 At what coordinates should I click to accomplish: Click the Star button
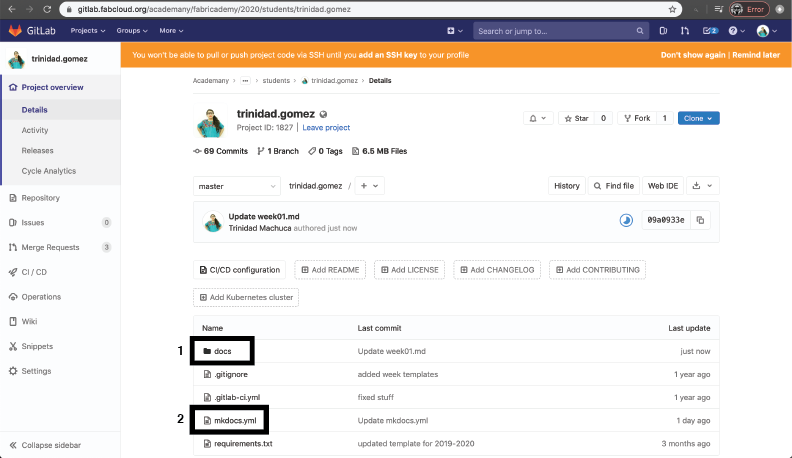coord(576,118)
